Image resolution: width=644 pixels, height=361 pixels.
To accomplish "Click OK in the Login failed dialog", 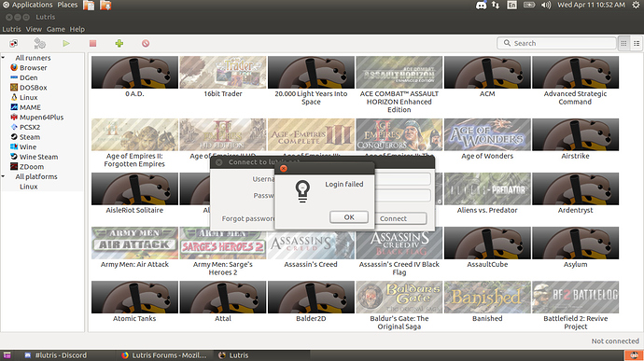I will [349, 217].
